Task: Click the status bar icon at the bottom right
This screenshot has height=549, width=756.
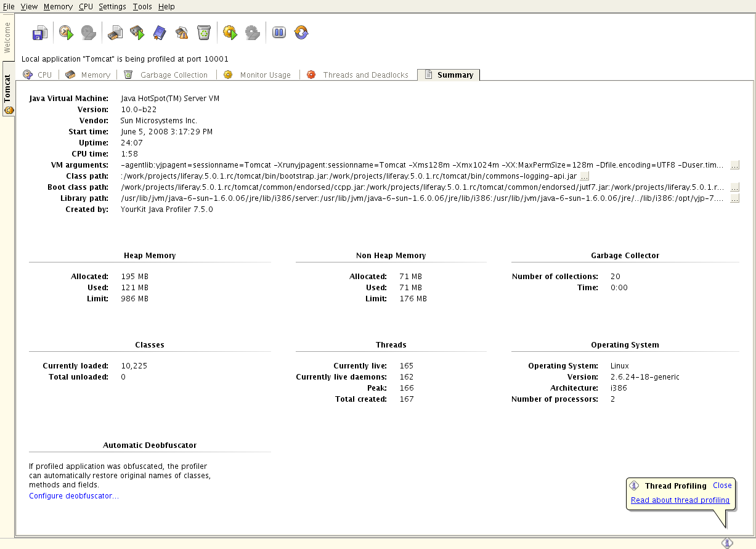Action: point(727,543)
